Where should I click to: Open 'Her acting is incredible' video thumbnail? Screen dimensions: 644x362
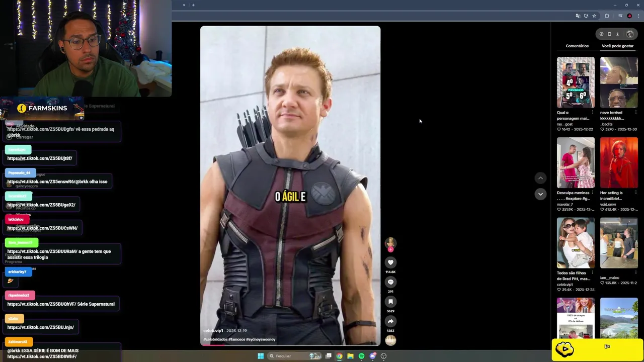pos(619,162)
